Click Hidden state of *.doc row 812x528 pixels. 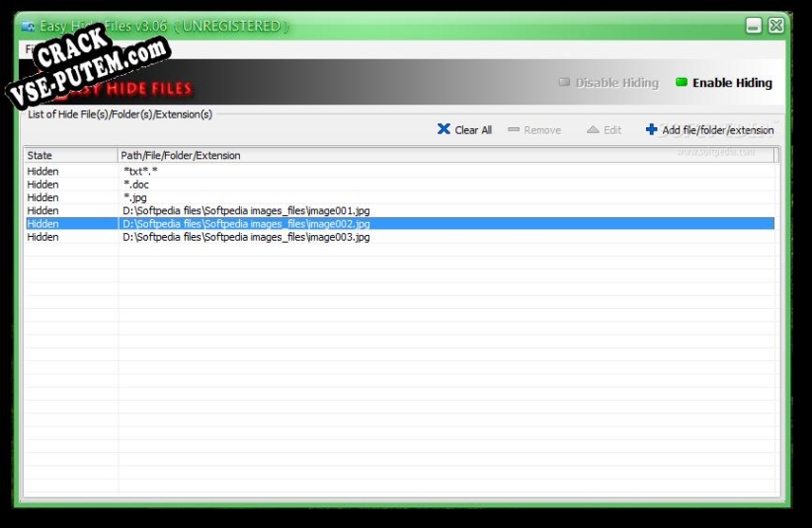pos(43,185)
